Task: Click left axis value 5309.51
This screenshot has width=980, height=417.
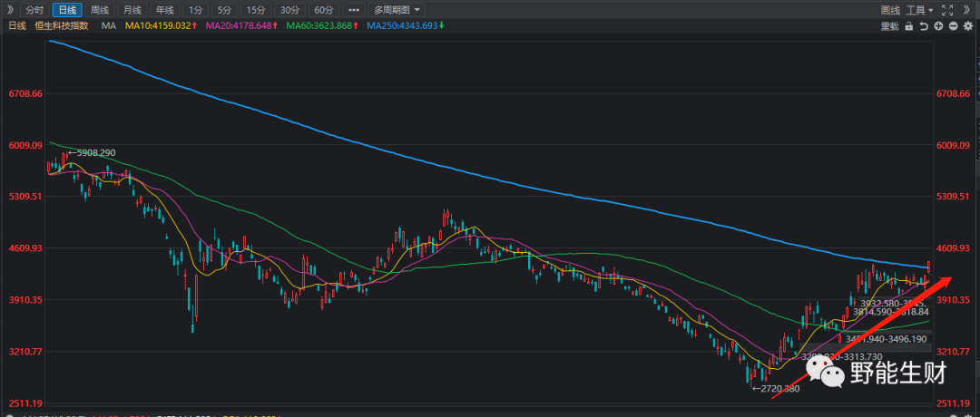Action: [x=25, y=196]
